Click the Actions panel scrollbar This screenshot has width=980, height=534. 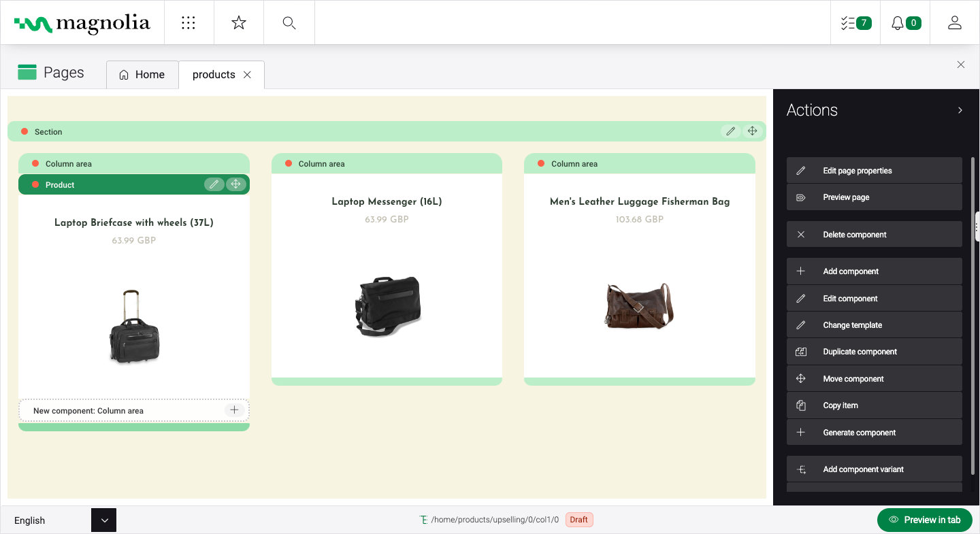tap(972, 313)
